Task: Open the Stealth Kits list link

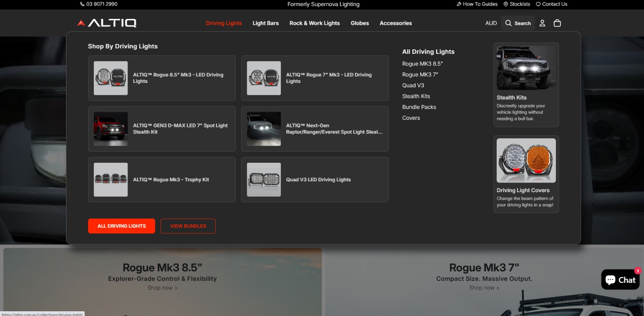Action: pyautogui.click(x=416, y=96)
